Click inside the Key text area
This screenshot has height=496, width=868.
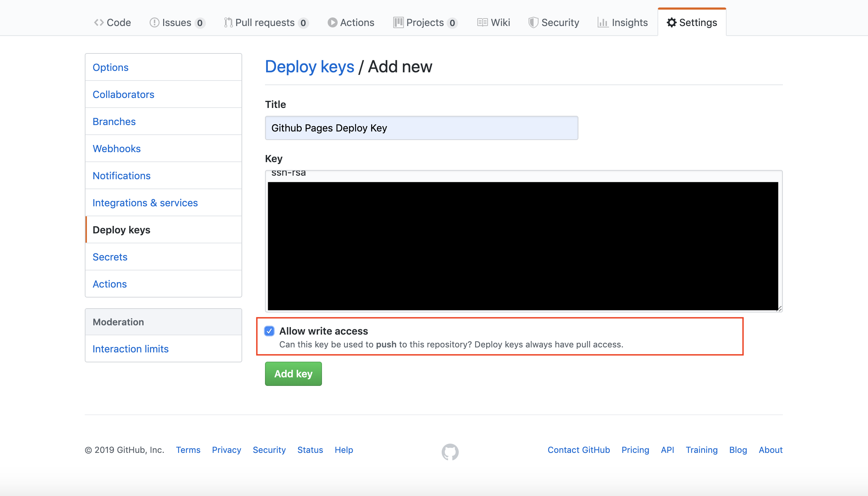click(x=524, y=241)
